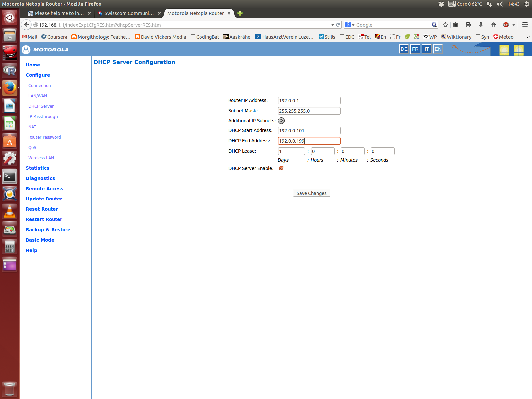Show more bookmarks with the overflow chevron
This screenshot has width=532, height=399.
pyautogui.click(x=528, y=37)
